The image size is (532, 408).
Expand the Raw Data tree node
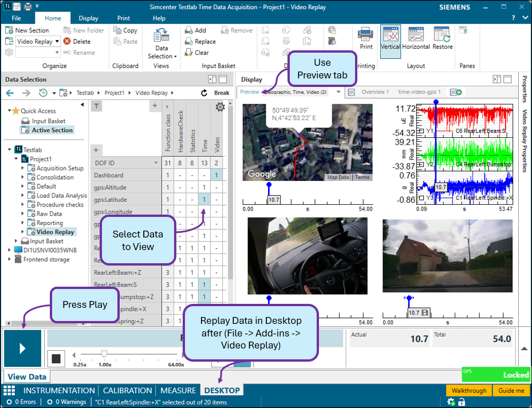23,214
